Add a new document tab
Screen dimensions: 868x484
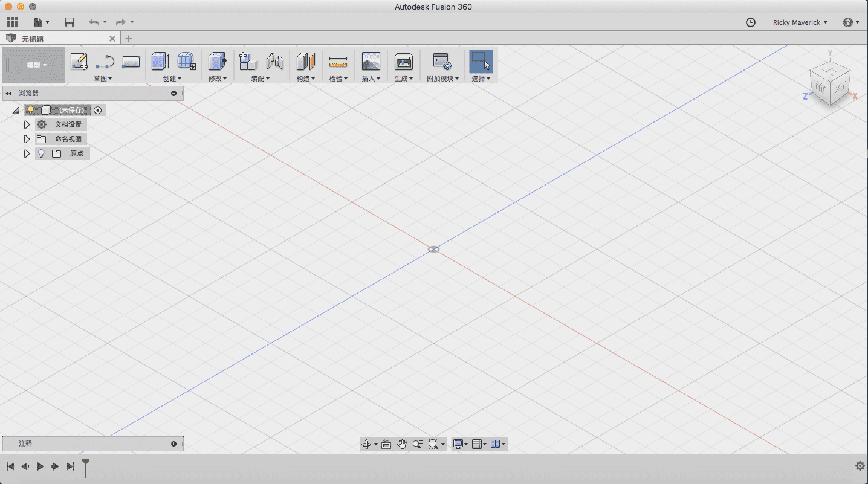coord(128,39)
